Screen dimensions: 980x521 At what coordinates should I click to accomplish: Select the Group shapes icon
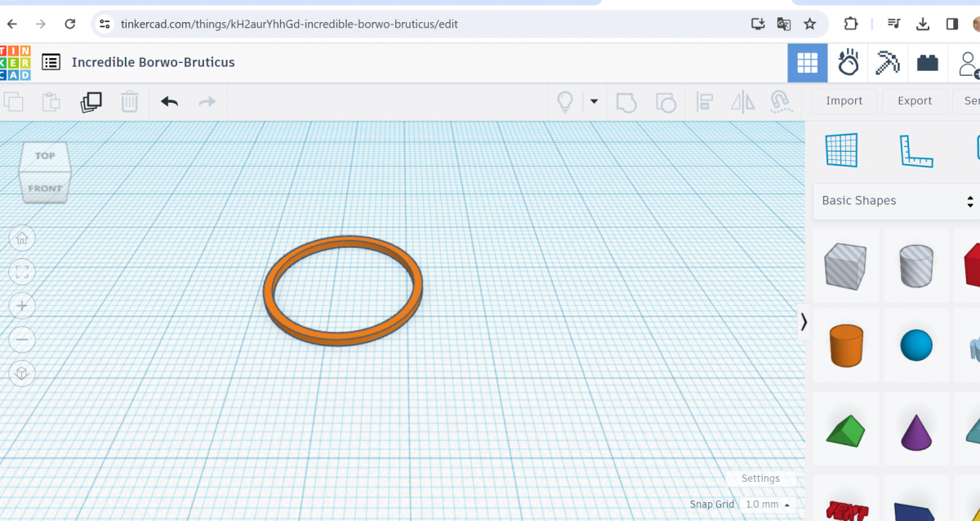pos(626,101)
